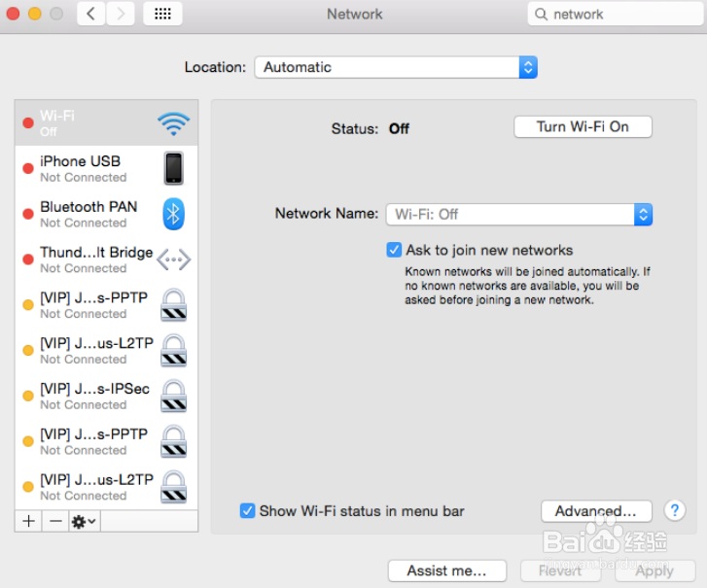Open the gear action menu below service list
Screen dimensions: 707x588
click(85, 521)
